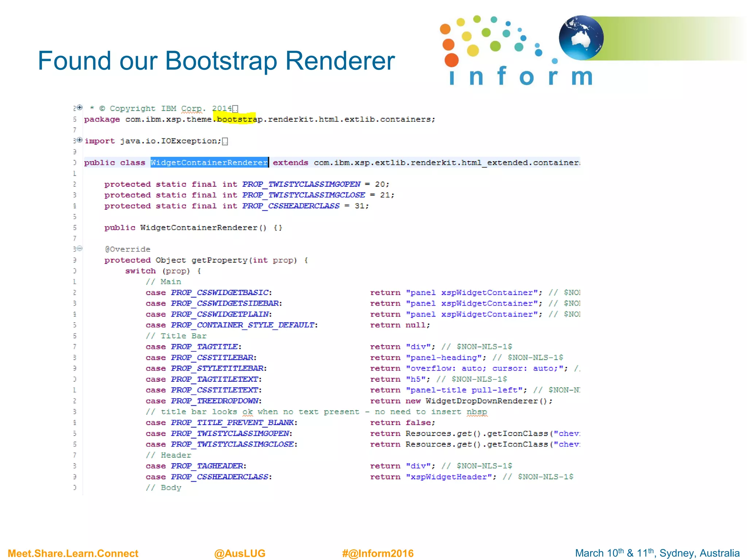Click the "h5" return value
This screenshot has width=747, height=560.
click(x=415, y=379)
